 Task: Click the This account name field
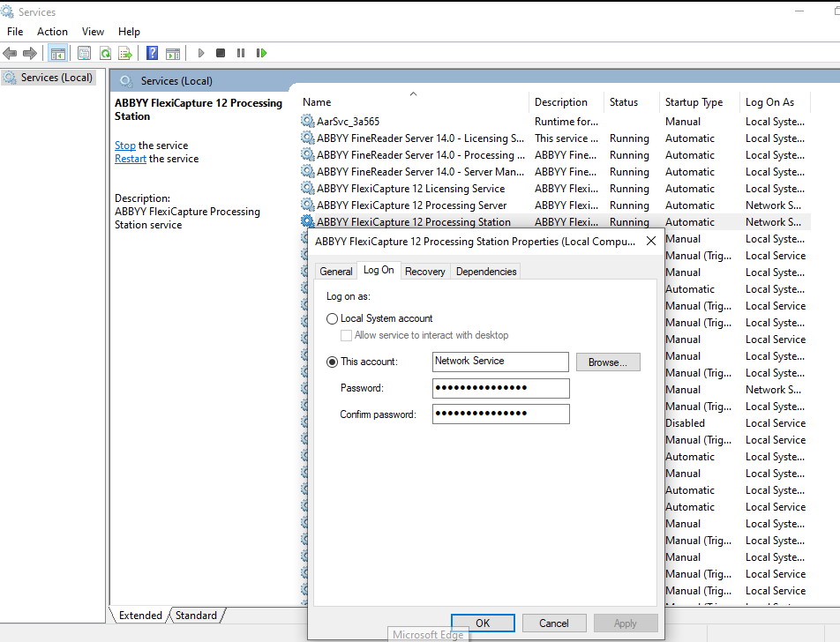500,362
